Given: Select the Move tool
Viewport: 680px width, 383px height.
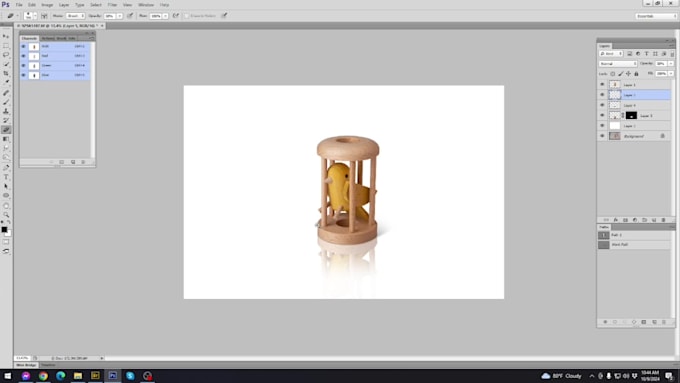Looking at the screenshot, I should 6,36.
